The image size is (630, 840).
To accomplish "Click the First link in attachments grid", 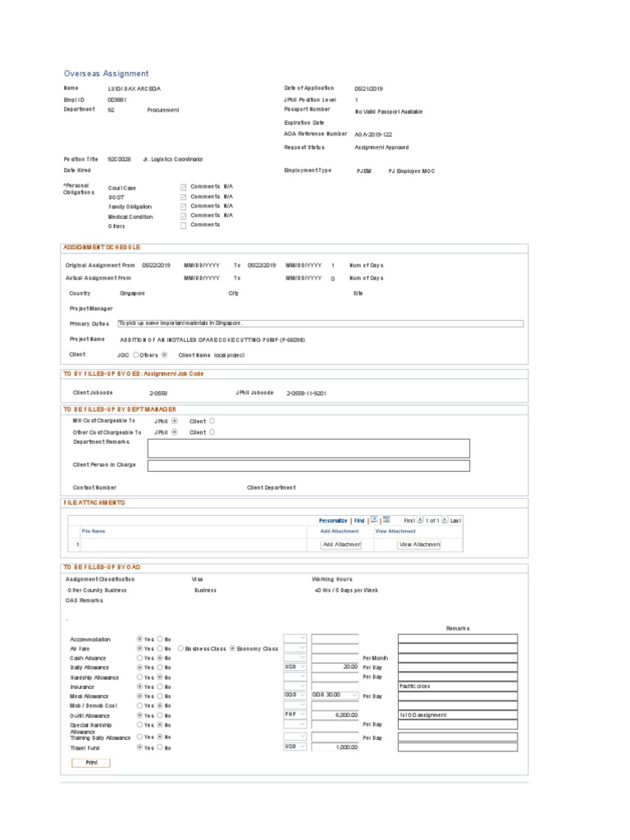I will coord(409,520).
